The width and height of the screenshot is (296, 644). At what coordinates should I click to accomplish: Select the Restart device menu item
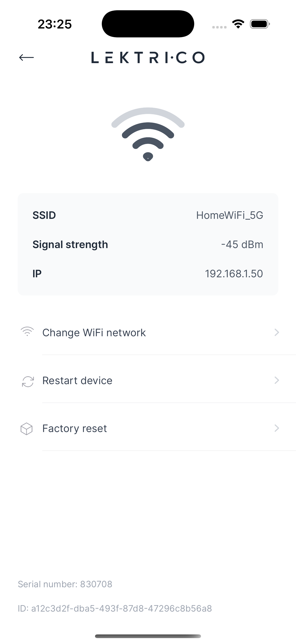coord(77,380)
